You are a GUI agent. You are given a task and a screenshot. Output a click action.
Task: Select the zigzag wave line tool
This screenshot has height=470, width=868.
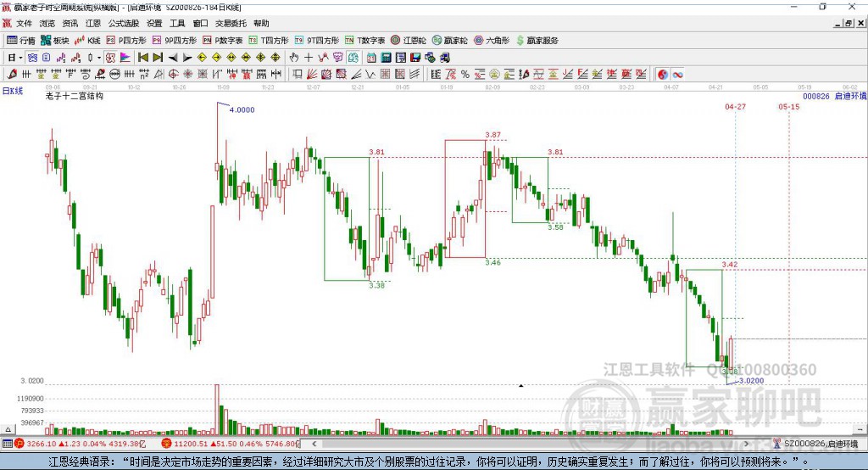pyautogui.click(x=370, y=75)
